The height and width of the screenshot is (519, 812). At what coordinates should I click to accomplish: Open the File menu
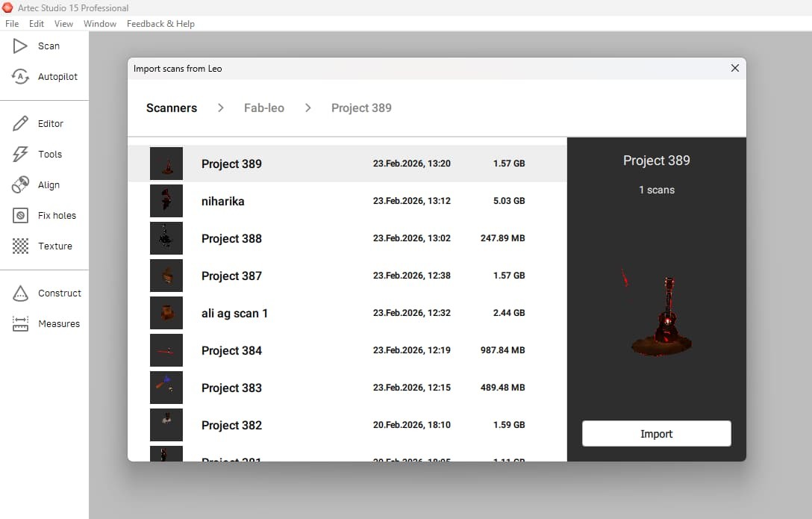tap(12, 24)
